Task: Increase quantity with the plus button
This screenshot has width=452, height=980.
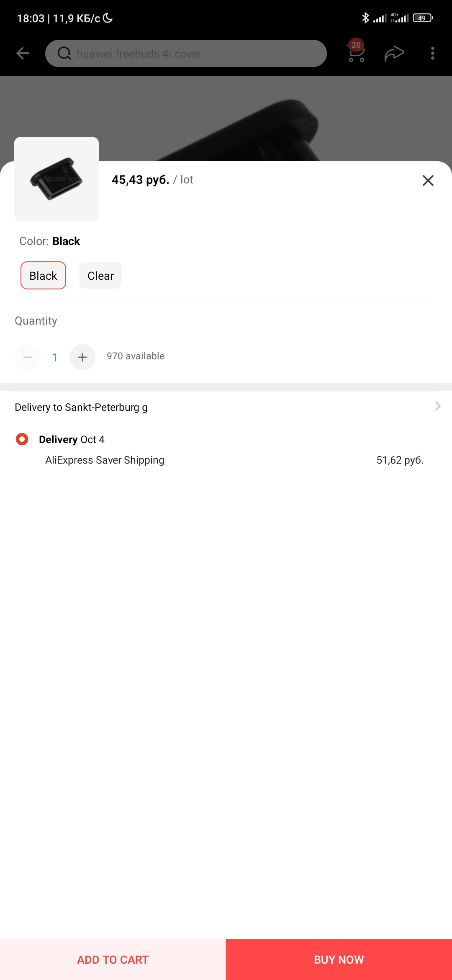Action: tap(82, 357)
